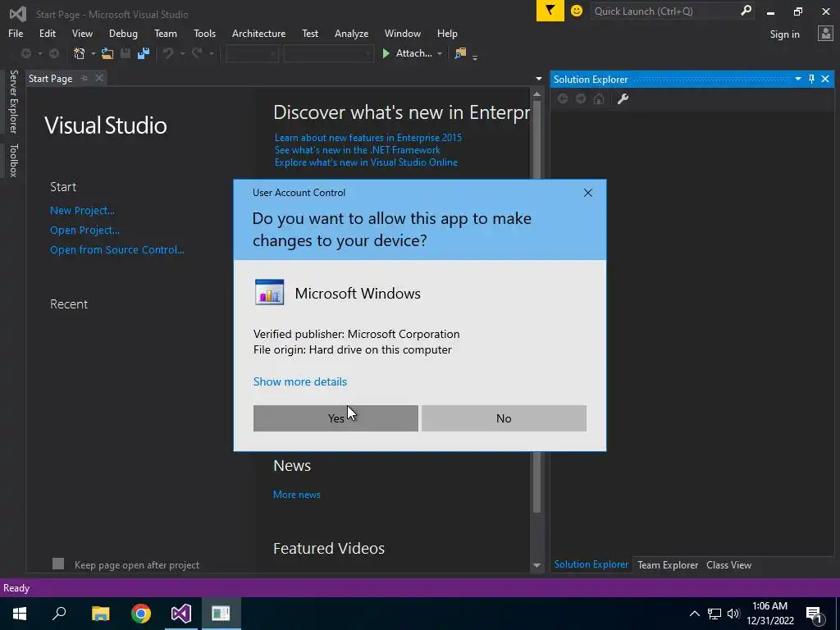840x630 pixels.
Task: Click the Start Page scrollbar up arrow
Action: coord(536,94)
